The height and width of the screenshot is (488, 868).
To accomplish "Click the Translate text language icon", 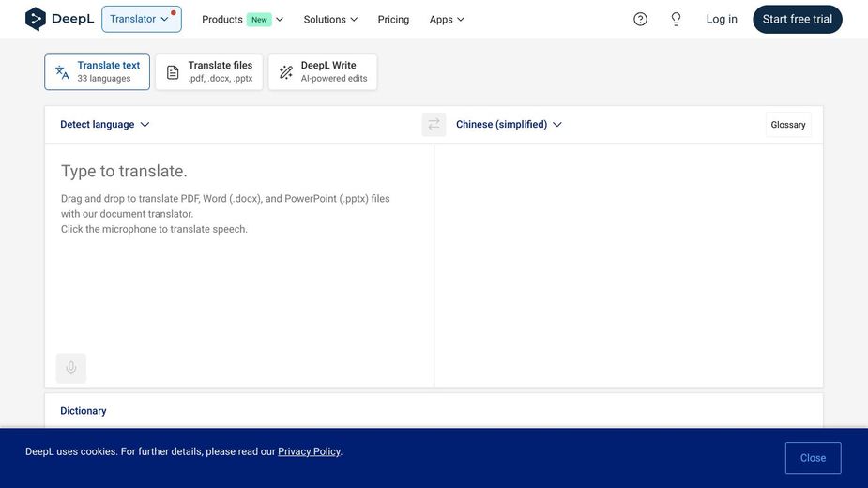I will click(x=62, y=72).
